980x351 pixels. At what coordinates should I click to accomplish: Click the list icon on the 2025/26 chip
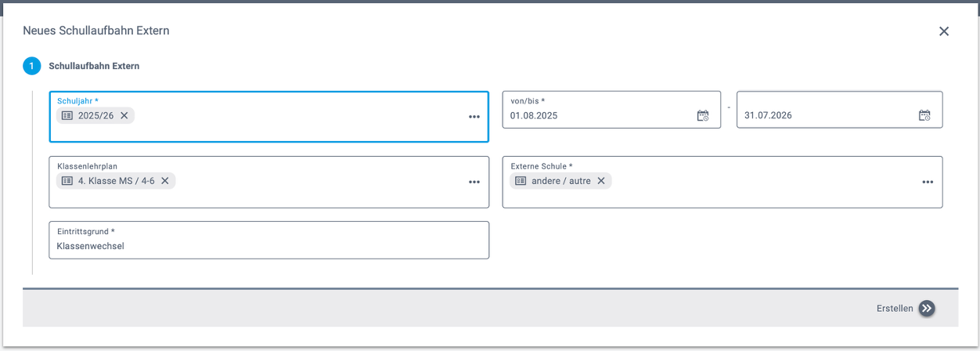coord(67,116)
